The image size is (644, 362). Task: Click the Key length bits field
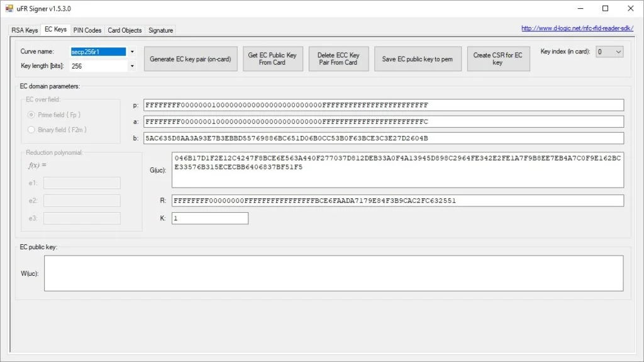(x=99, y=66)
